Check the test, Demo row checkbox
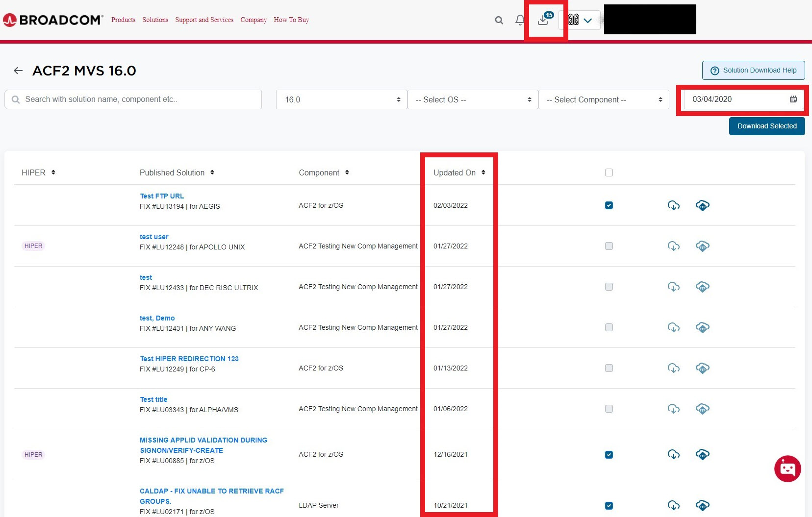Screen dimensions: 812x517 pyautogui.click(x=609, y=327)
